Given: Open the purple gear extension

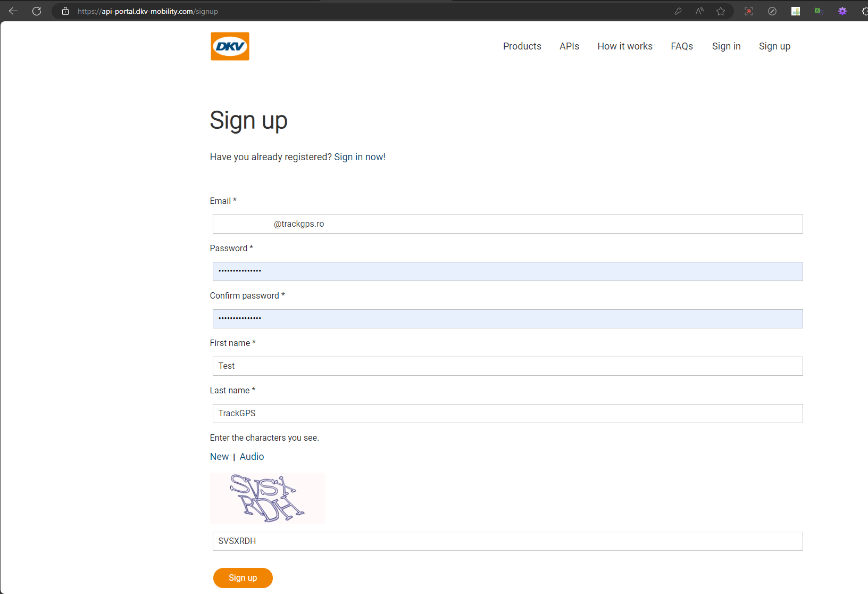Looking at the screenshot, I should click(x=842, y=11).
